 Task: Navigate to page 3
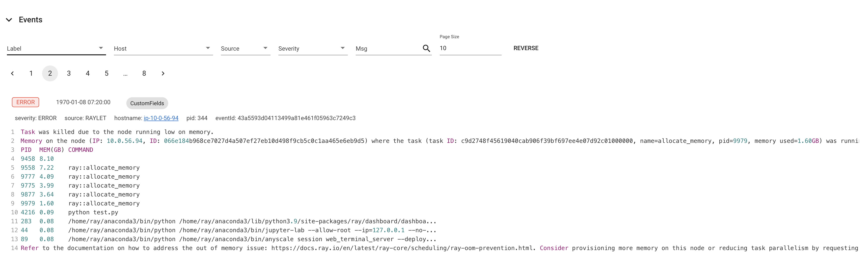[69, 73]
